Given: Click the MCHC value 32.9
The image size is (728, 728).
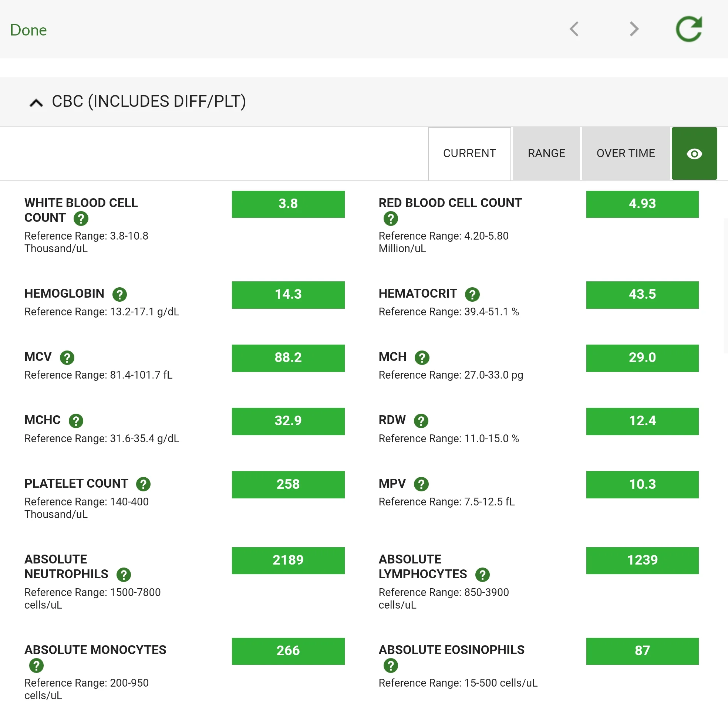Looking at the screenshot, I should coord(288,421).
